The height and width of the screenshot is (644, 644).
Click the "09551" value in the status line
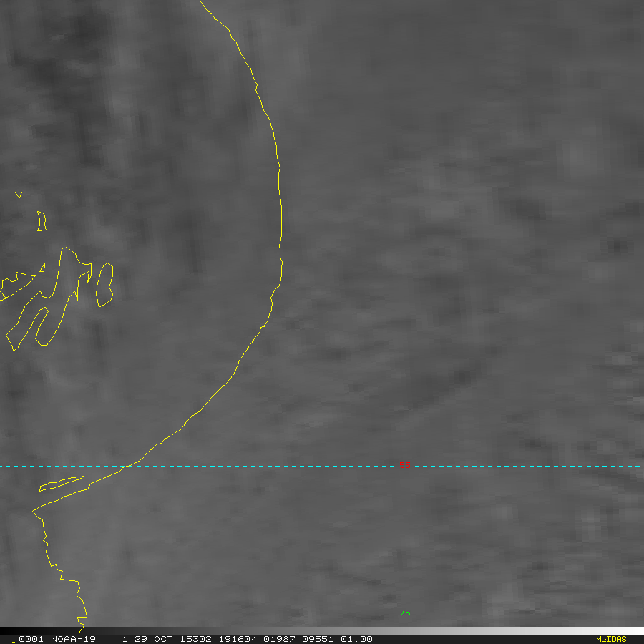click(318, 639)
